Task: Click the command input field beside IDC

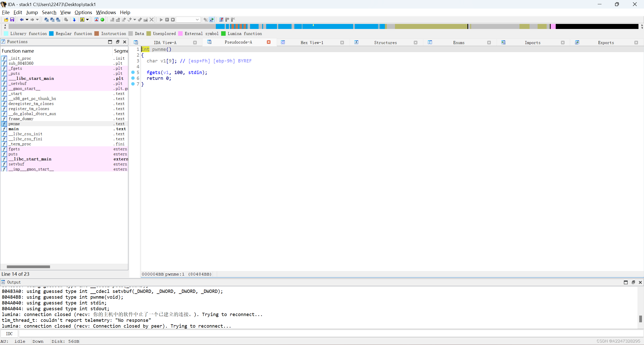Action: pyautogui.click(x=331, y=334)
